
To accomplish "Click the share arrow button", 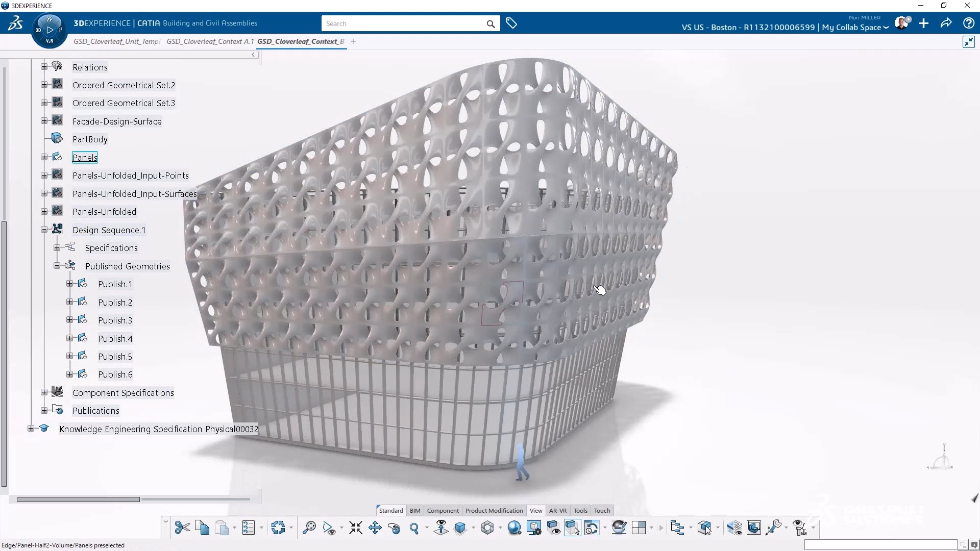I will pyautogui.click(x=946, y=23).
